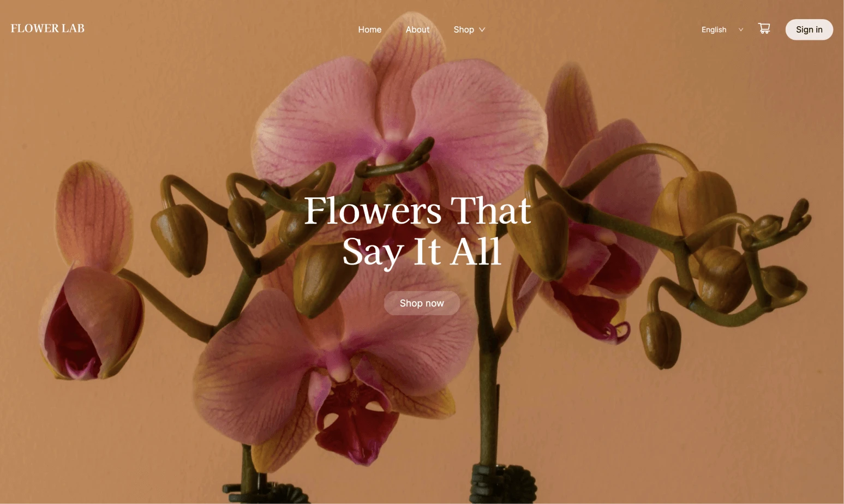Click the "Say It All" heading line
This screenshot has height=504, width=844.
point(422,252)
